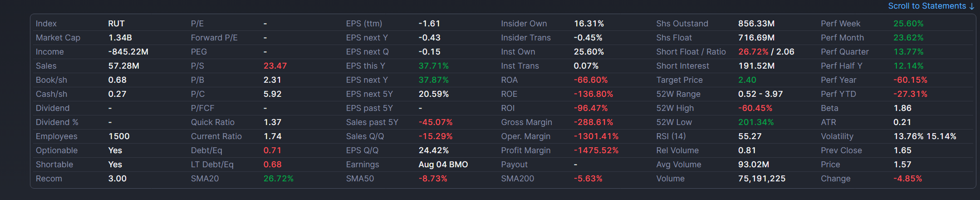
Task: Click the Inst Trans value 0.07%
Action: (586, 66)
